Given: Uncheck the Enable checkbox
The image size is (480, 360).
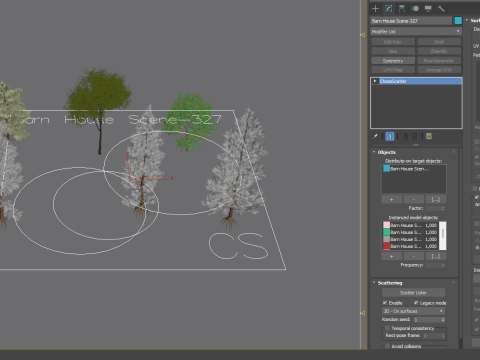Looking at the screenshot, I should click(x=385, y=303).
